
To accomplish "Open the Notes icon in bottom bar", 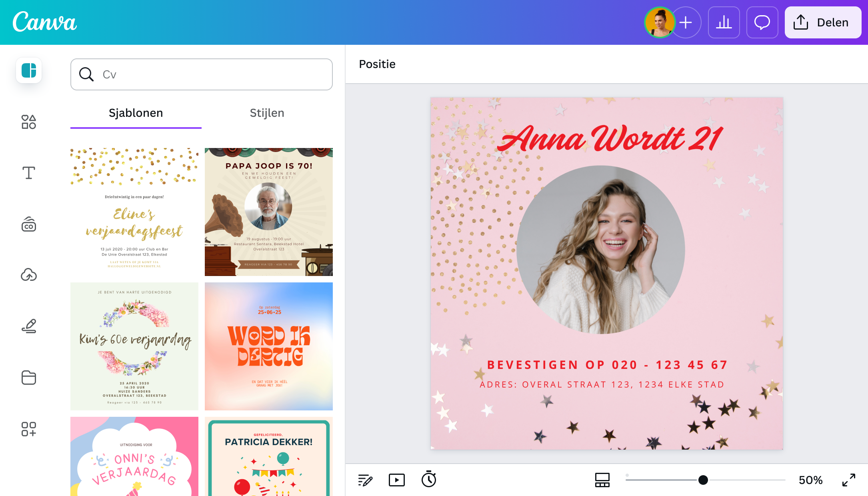I will [x=365, y=480].
